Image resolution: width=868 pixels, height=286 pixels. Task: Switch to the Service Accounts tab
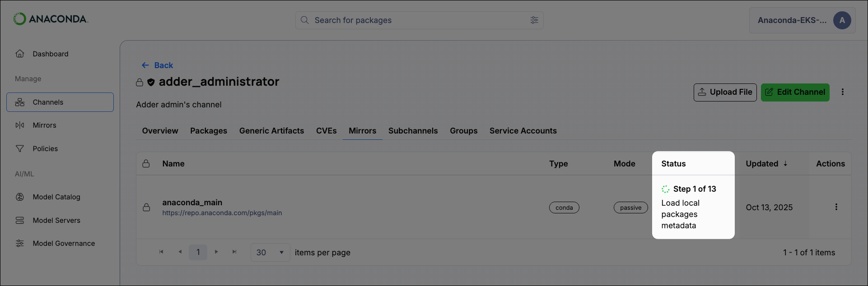coord(523,131)
